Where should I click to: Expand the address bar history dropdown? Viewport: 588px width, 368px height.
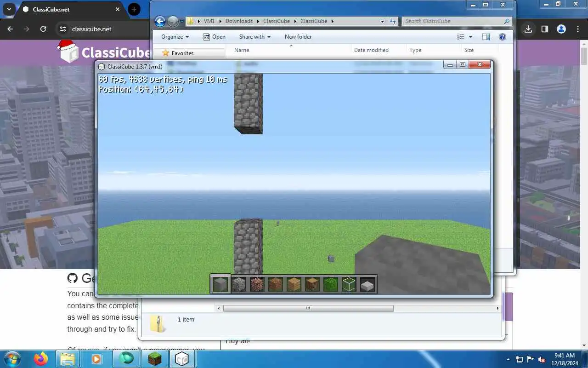click(382, 21)
